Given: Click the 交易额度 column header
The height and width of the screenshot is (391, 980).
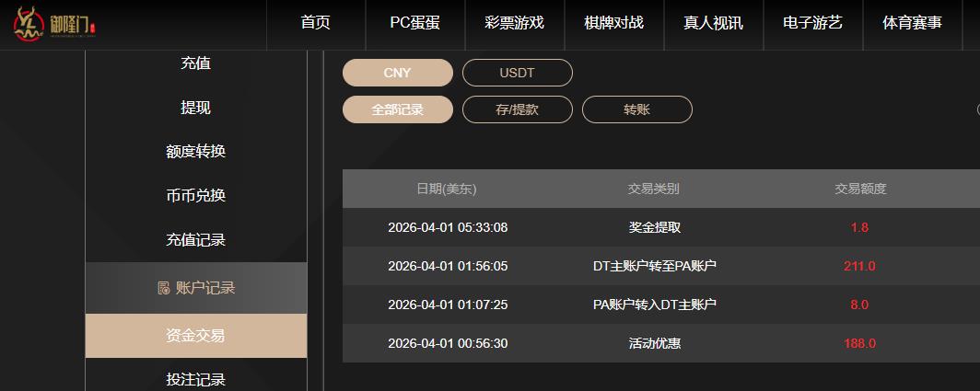Looking at the screenshot, I should click(860, 189).
